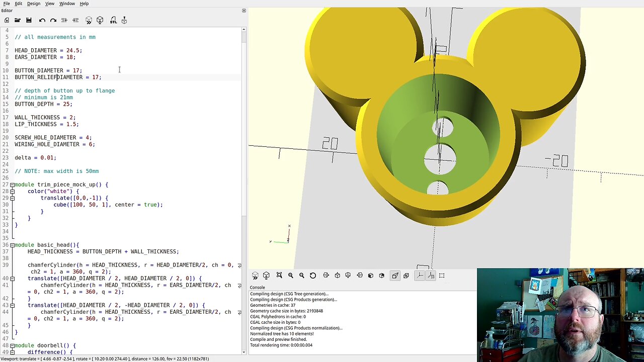The width and height of the screenshot is (644, 362).
Task: Toggle display of axes
Action: pyautogui.click(x=420, y=276)
